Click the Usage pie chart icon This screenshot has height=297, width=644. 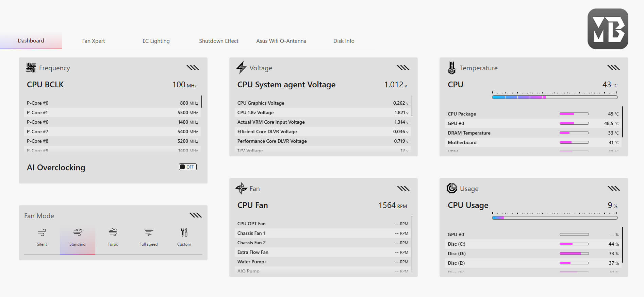tap(452, 188)
